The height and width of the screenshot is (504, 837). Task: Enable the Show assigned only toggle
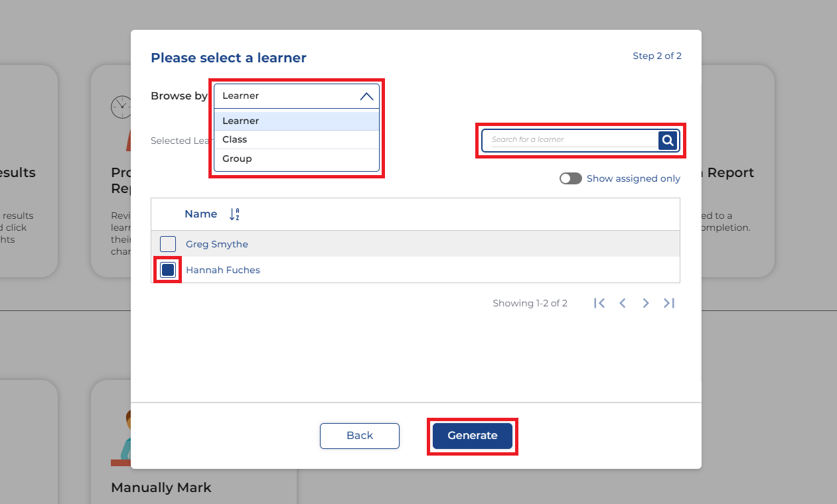pyautogui.click(x=570, y=178)
